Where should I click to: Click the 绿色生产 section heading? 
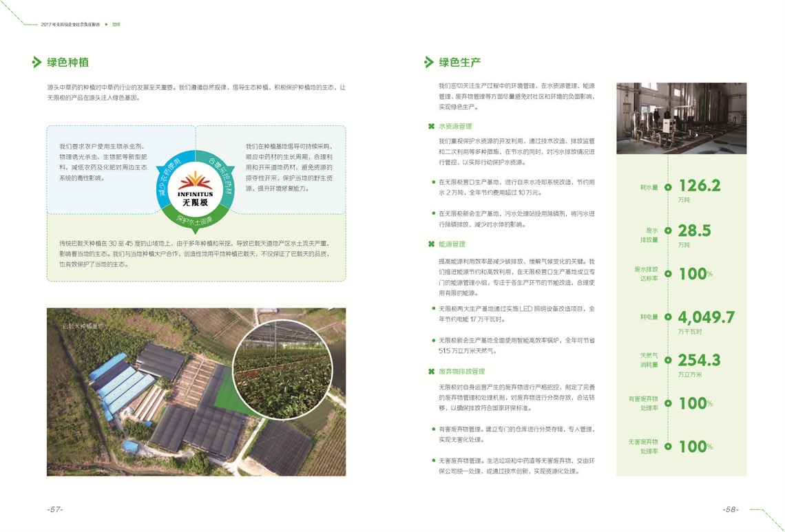point(459,63)
